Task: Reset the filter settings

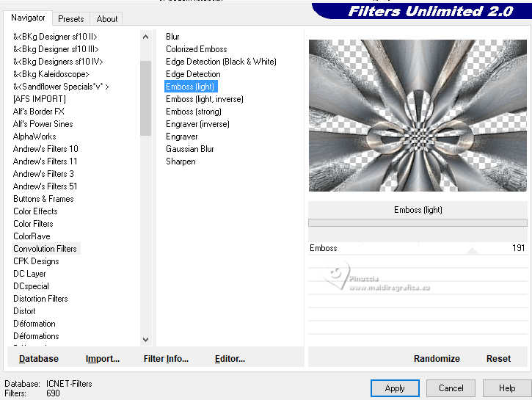Action: click(498, 359)
